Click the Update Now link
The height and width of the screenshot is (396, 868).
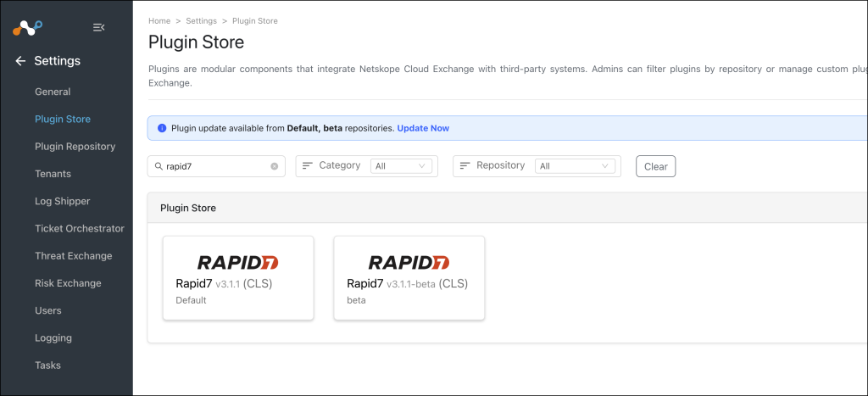tap(423, 128)
